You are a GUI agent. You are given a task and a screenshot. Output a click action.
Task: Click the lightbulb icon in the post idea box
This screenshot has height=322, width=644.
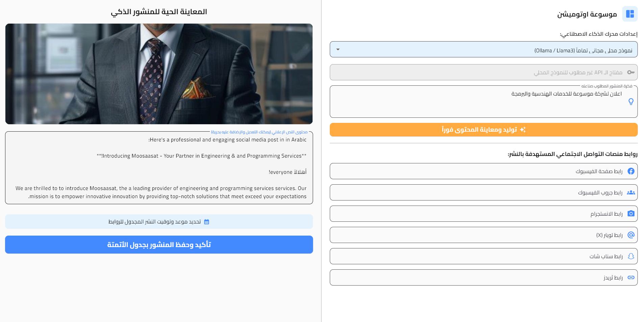[x=631, y=102]
